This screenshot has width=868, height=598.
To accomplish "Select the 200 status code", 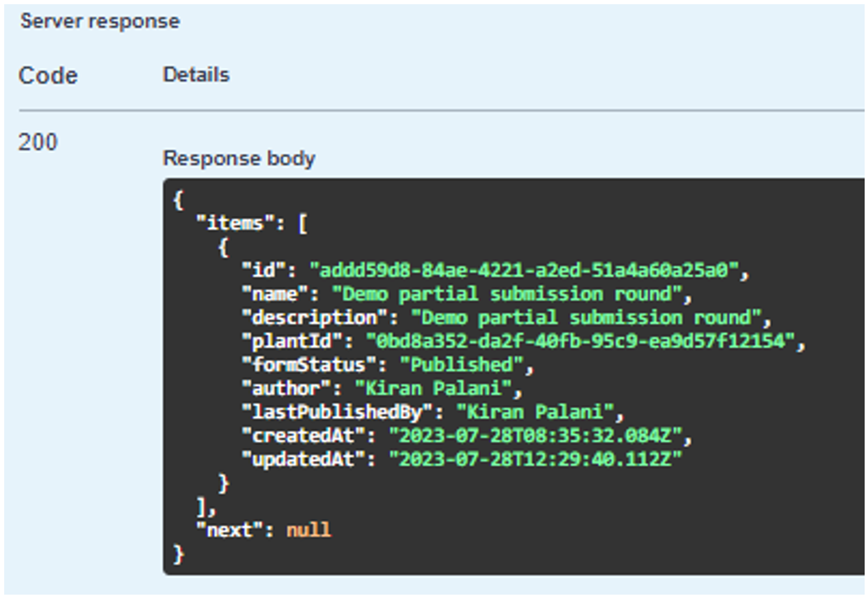I will click(38, 142).
